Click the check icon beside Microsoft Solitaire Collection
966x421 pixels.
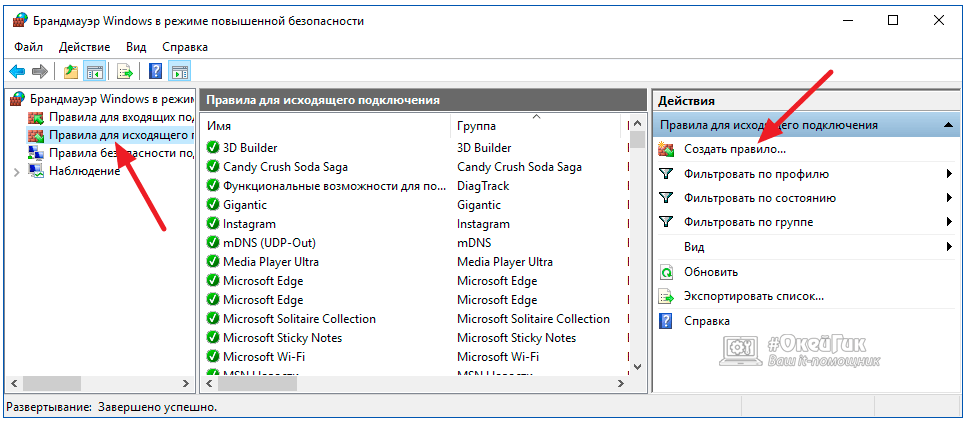213,319
